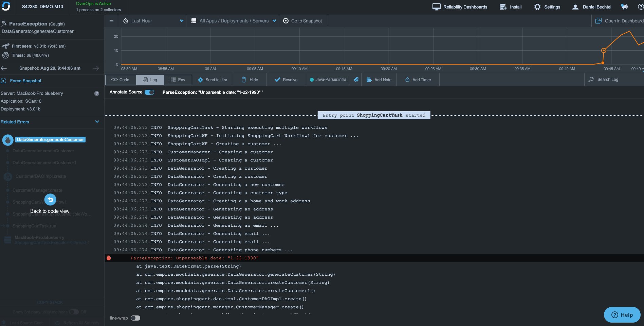The image size is (644, 326).
Task: Switch to the Env tab
Action: coord(178,80)
